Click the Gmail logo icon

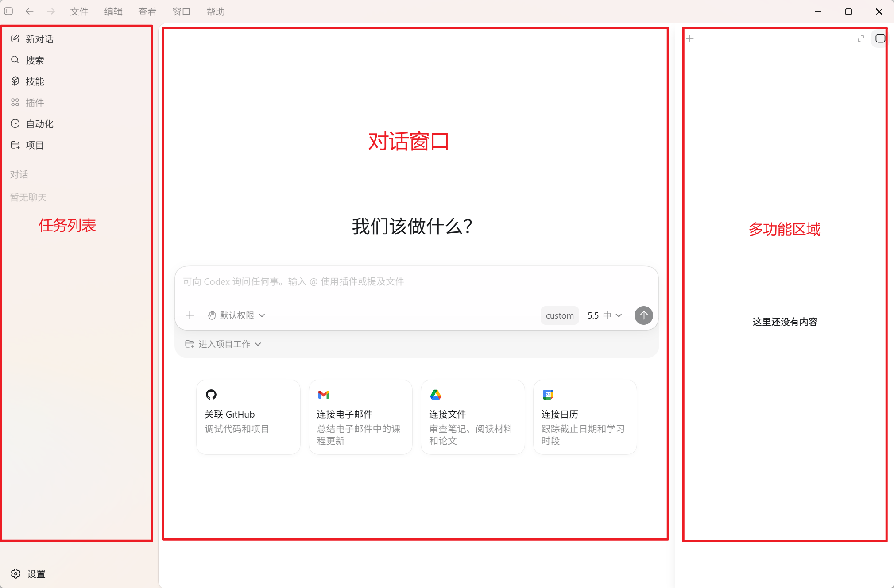click(324, 394)
